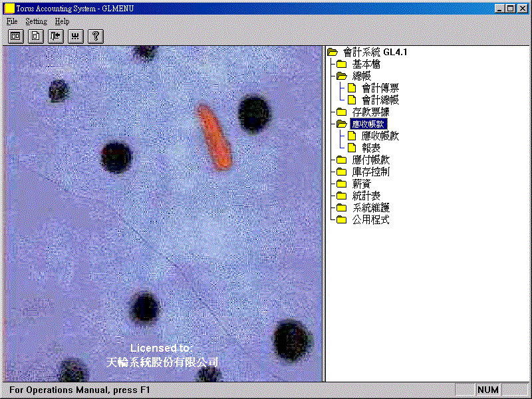Open help via the question mark icon
532x399 pixels.
[x=96, y=37]
